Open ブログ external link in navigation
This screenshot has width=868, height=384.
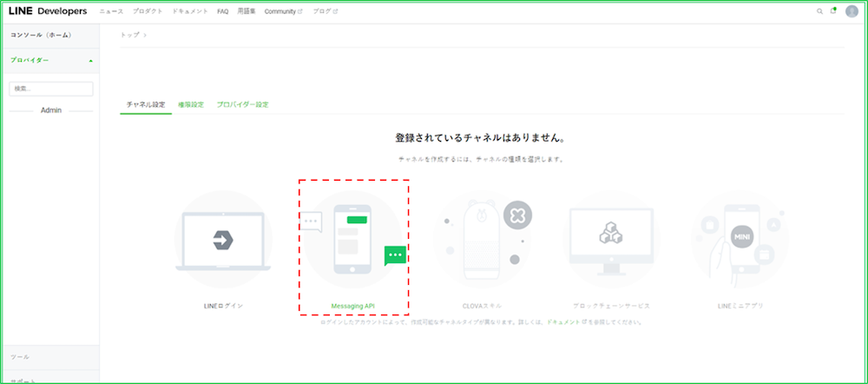click(x=325, y=11)
